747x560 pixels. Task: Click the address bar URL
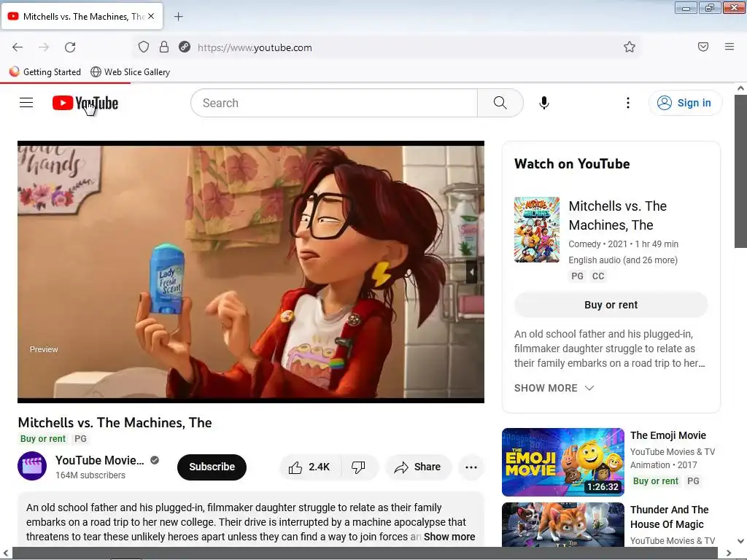tap(255, 47)
